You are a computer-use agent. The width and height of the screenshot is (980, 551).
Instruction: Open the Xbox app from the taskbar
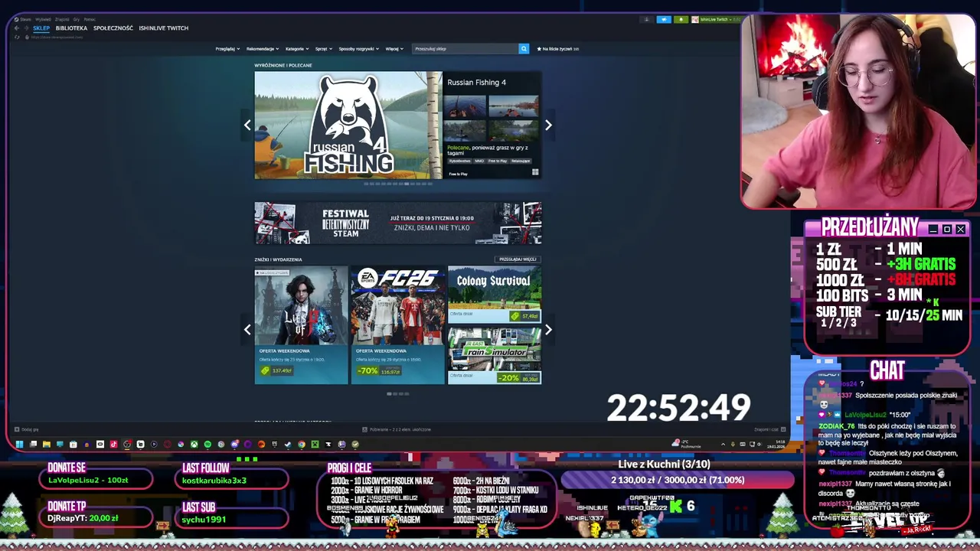point(194,444)
